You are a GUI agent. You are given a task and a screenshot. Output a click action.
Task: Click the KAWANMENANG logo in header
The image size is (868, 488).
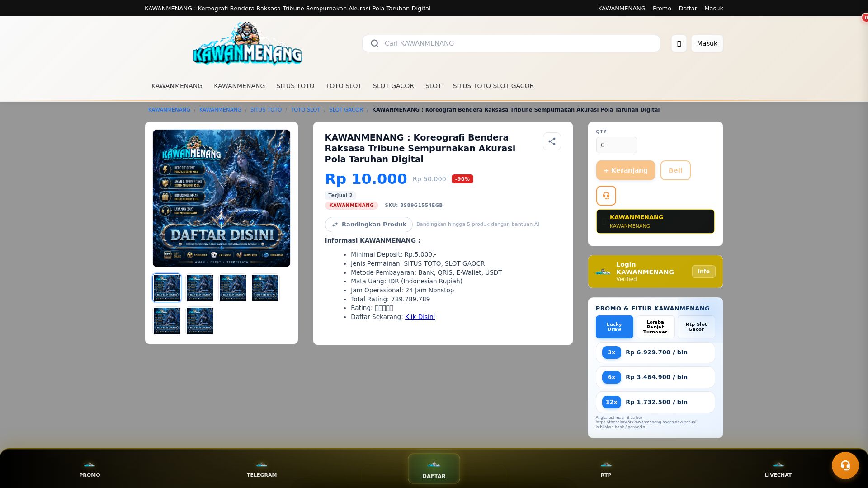pyautogui.click(x=247, y=43)
